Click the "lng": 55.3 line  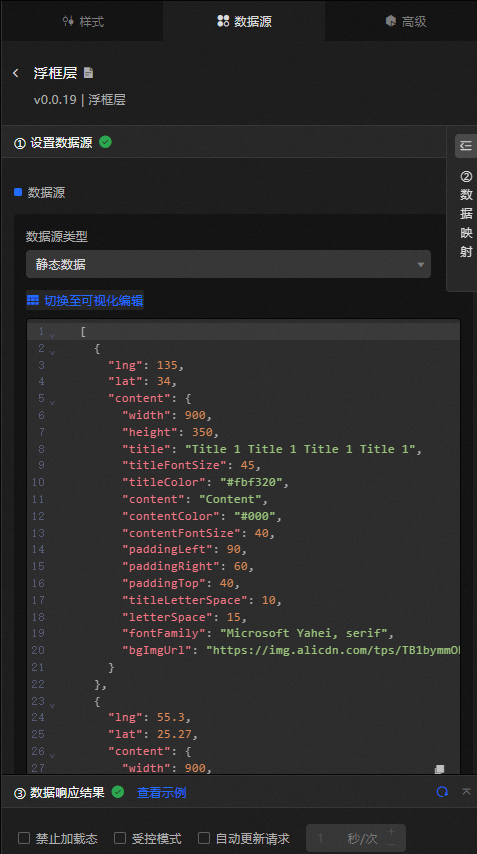[x=149, y=717]
